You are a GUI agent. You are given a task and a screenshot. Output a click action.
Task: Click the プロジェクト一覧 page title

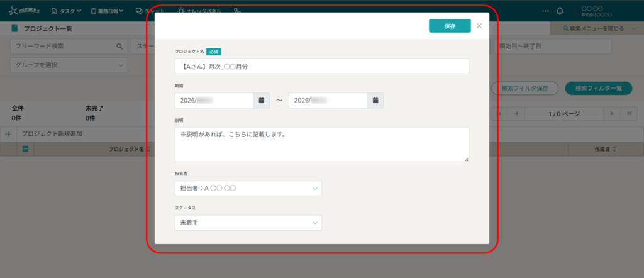[48, 28]
